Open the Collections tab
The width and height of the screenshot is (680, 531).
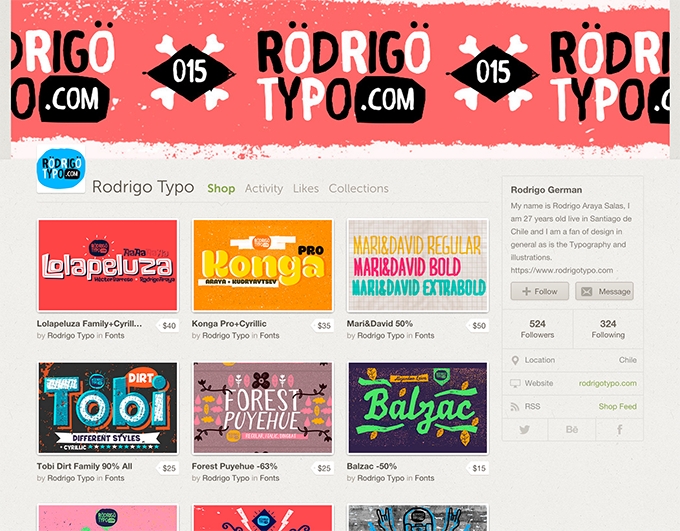pyautogui.click(x=358, y=188)
